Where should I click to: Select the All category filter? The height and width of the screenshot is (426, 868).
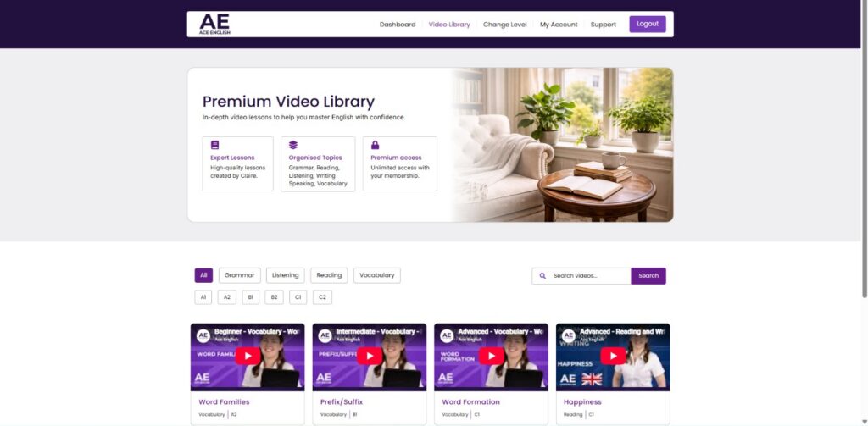point(203,275)
